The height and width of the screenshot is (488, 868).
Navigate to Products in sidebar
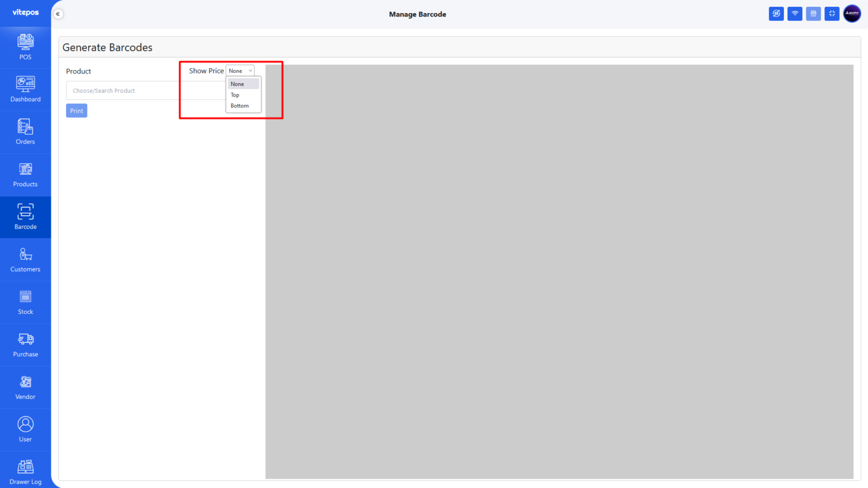click(25, 175)
